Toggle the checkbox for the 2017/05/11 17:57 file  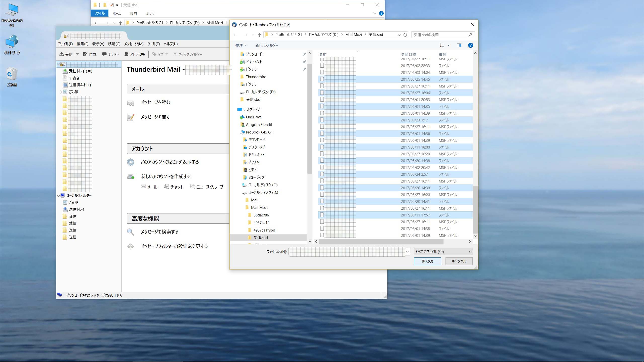tap(322, 215)
